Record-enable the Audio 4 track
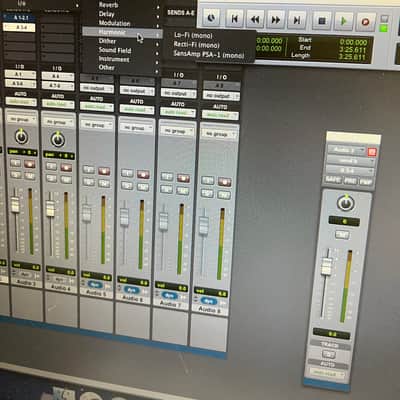 pos(66,167)
